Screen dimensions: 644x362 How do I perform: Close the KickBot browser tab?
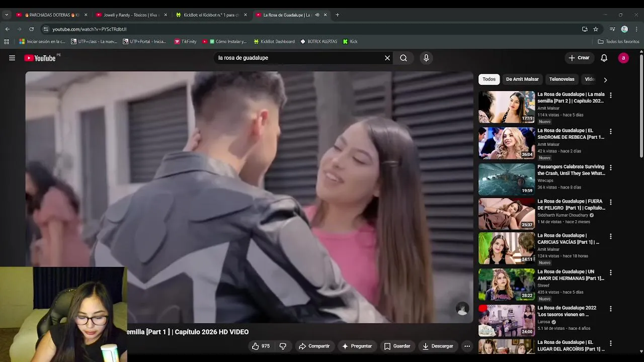(246, 15)
